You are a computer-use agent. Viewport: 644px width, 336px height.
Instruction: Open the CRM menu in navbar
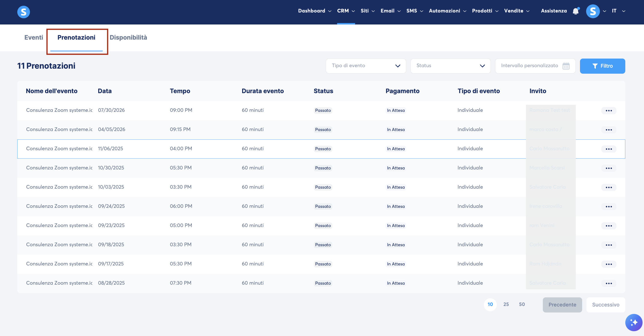pyautogui.click(x=346, y=11)
